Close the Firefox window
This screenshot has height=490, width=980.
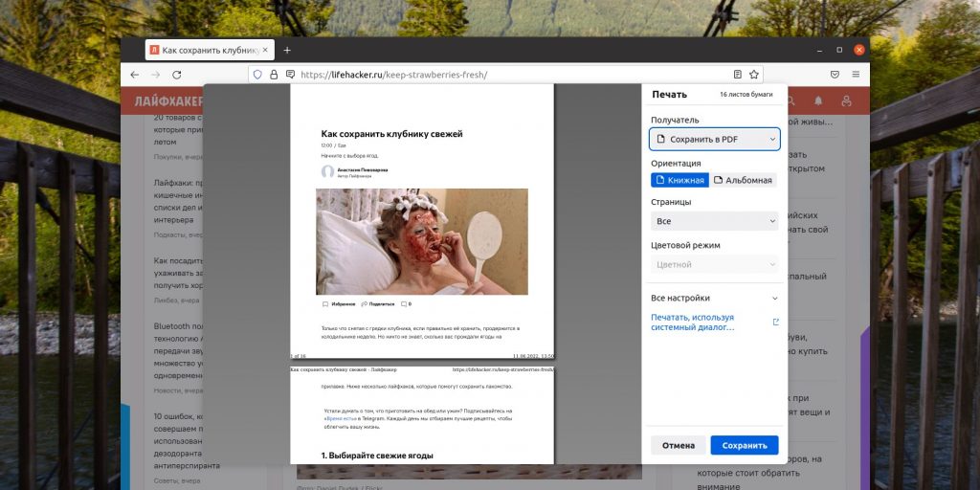(x=859, y=50)
